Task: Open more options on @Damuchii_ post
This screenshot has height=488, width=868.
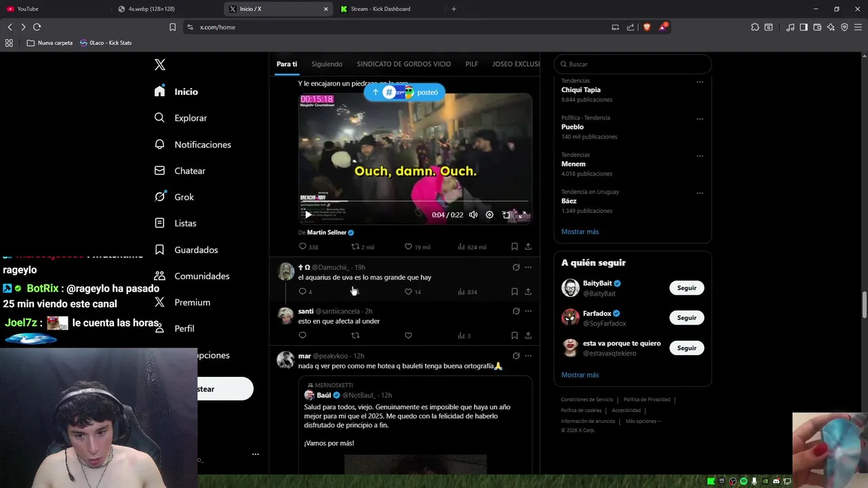Action: click(528, 267)
